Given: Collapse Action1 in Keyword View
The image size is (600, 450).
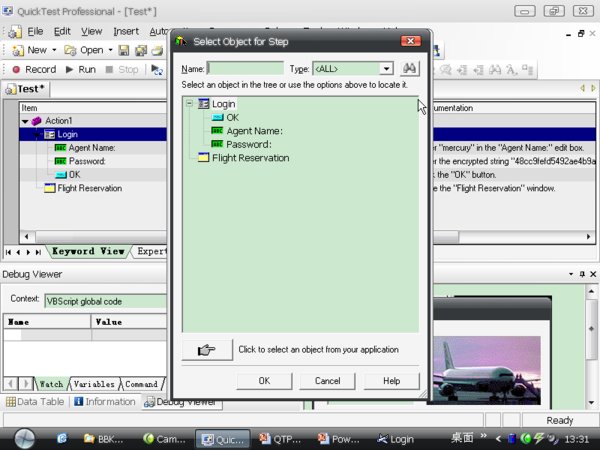Looking at the screenshot, I should (25, 121).
